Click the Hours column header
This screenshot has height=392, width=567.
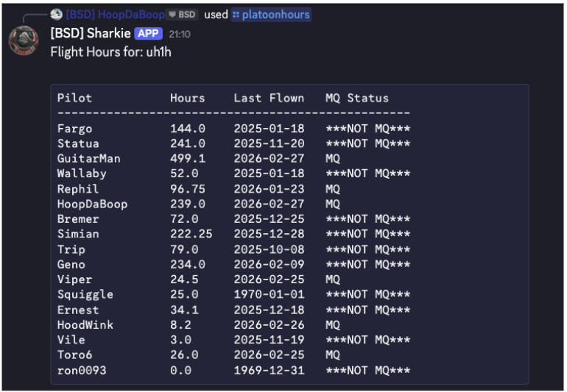point(187,98)
